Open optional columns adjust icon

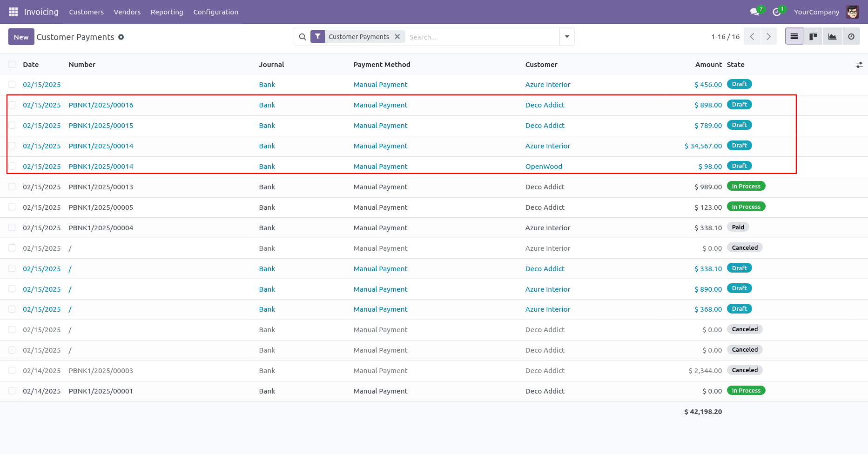(x=859, y=65)
